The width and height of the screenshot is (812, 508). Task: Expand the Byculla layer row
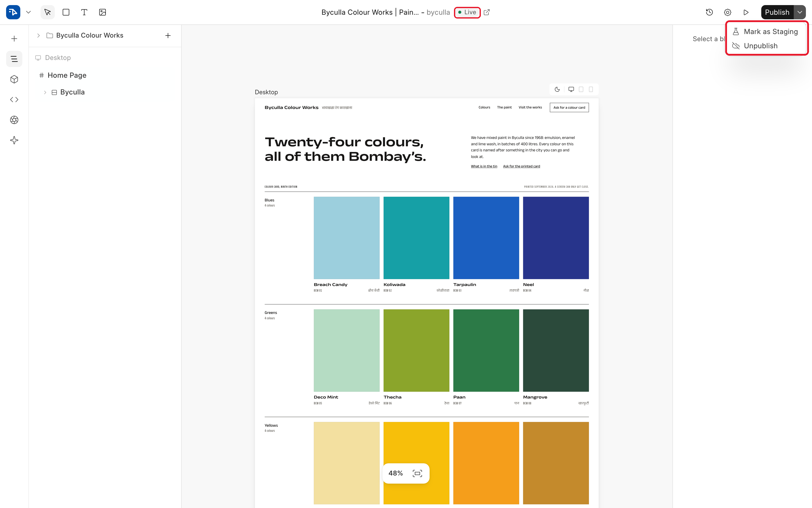pos(45,92)
